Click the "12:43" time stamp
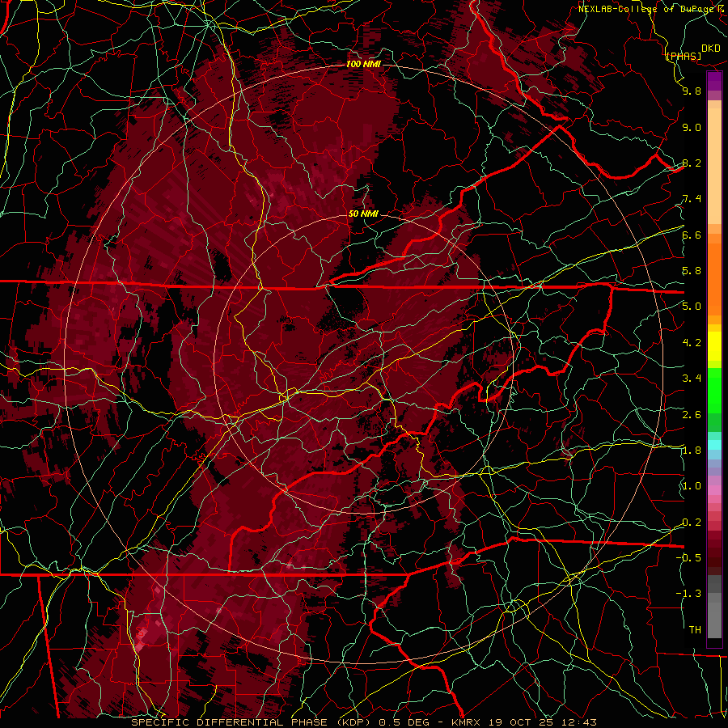The height and width of the screenshot is (728, 728). coord(580,722)
